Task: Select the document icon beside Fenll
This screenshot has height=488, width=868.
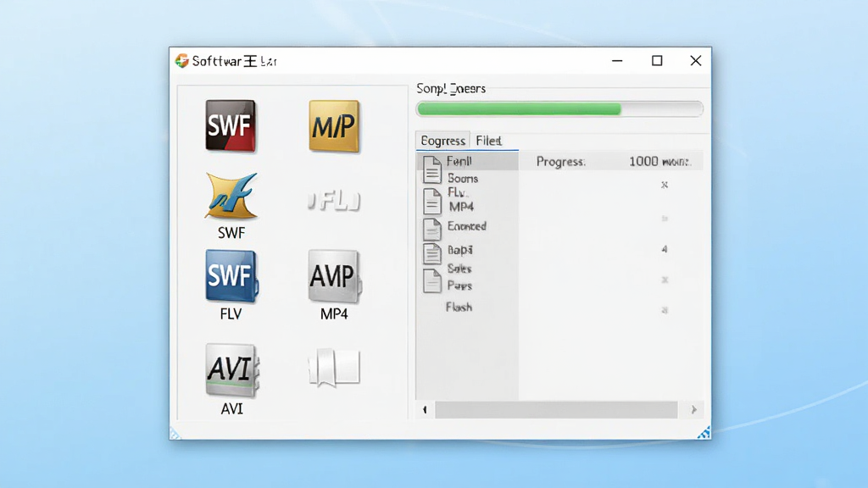Action: point(431,169)
